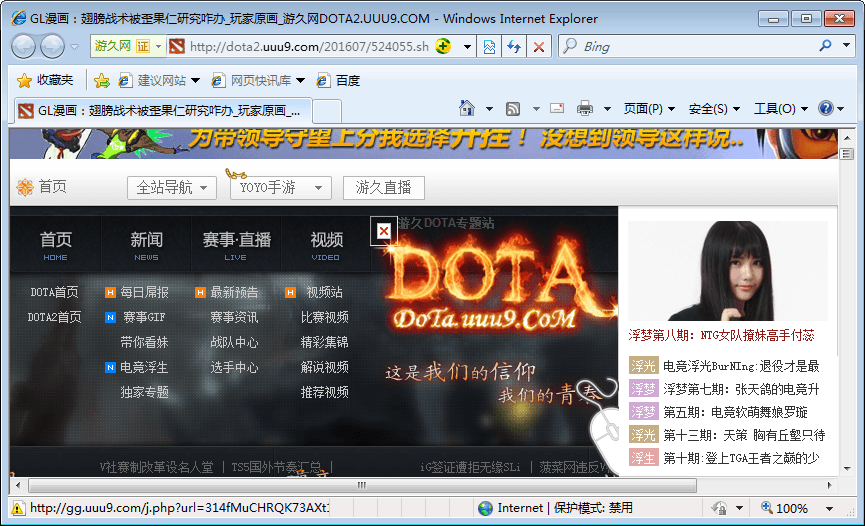Open the 赛事GIF link
This screenshot has width=865, height=526.
pos(145,317)
